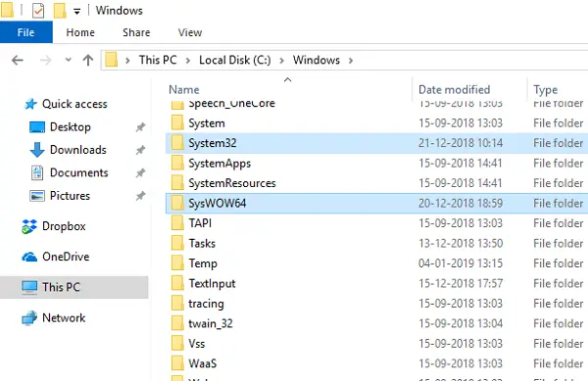Open Dropbox in the navigation pane

click(64, 226)
